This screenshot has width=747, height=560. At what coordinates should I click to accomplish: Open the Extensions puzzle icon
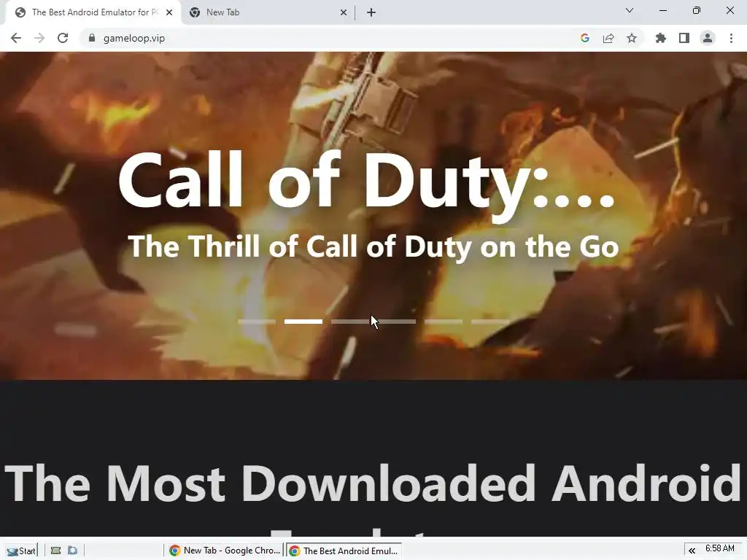661,38
